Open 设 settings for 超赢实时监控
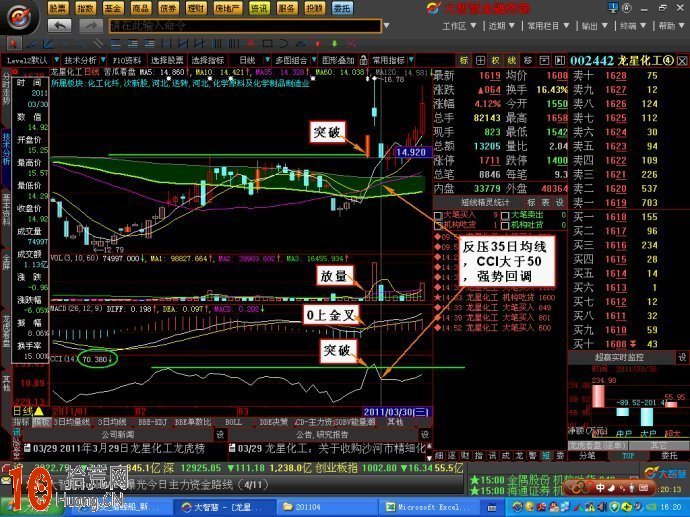Image resolution: width=690 pixels, height=517 pixels. tap(682, 357)
